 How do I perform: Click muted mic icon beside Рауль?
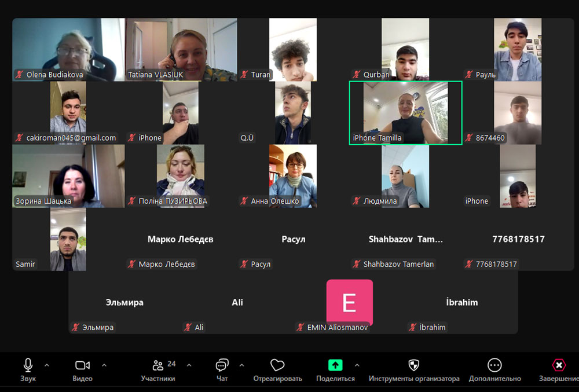coord(468,75)
